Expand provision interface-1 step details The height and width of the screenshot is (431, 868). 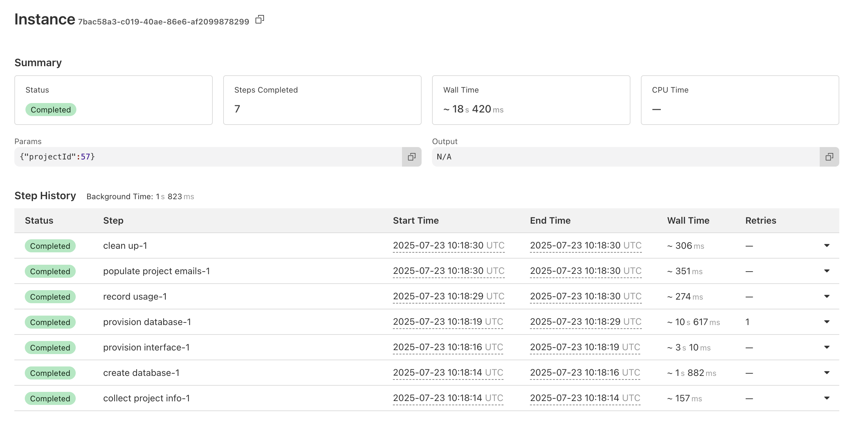[x=827, y=347]
